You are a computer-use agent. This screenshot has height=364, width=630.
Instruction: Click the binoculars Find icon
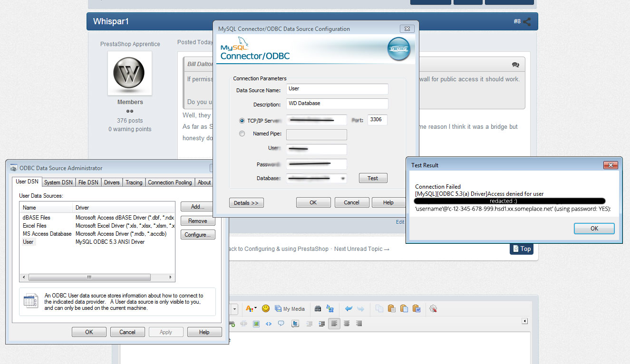318,309
